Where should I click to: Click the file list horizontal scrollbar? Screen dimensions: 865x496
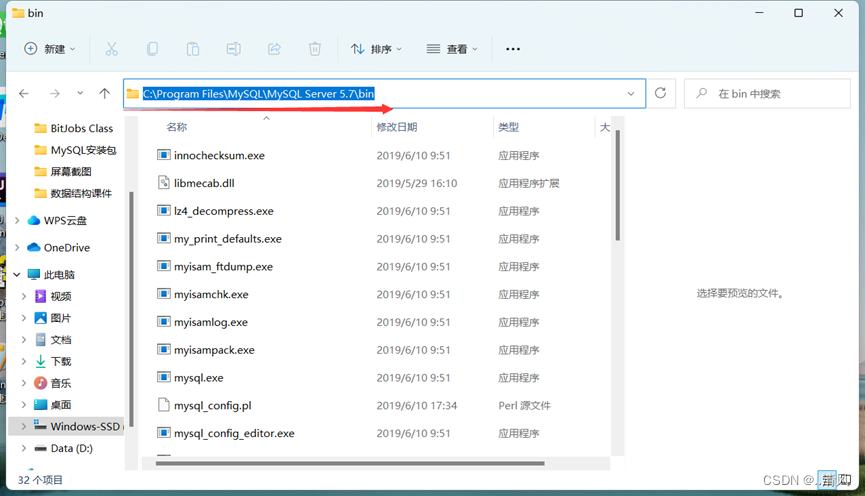350,463
